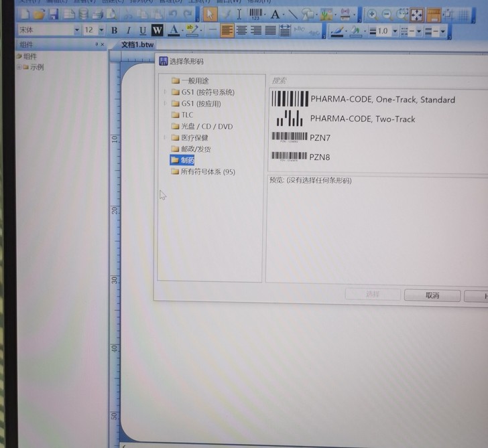The width and height of the screenshot is (488, 448).
Task: Open the line width 1.0 dropdown
Action: point(395,31)
